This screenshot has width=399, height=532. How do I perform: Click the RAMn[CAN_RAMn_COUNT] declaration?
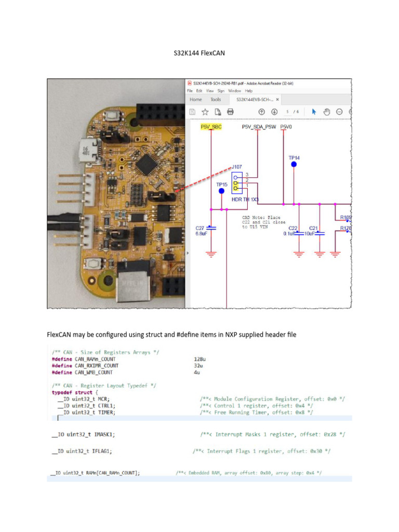click(x=95, y=473)
